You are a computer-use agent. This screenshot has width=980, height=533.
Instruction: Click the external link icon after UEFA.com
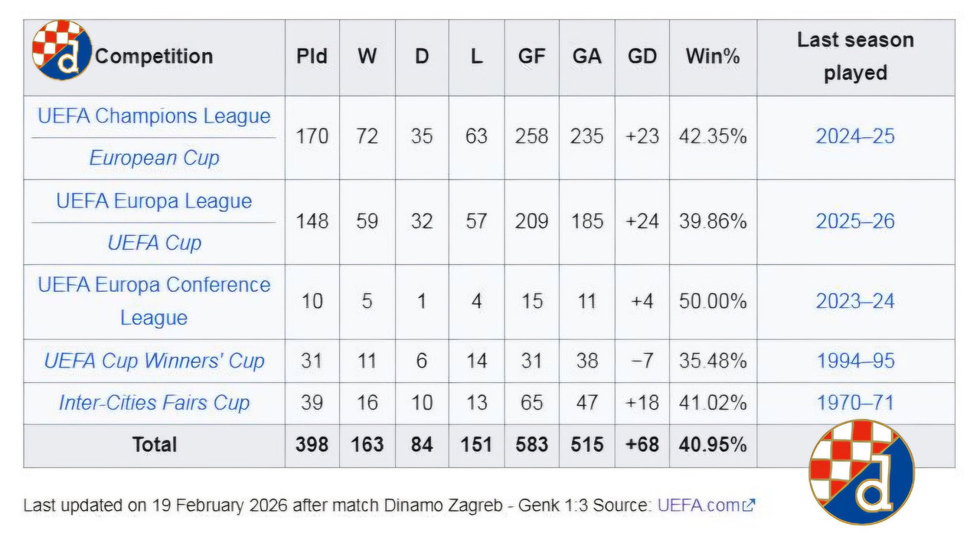pyautogui.click(x=749, y=505)
